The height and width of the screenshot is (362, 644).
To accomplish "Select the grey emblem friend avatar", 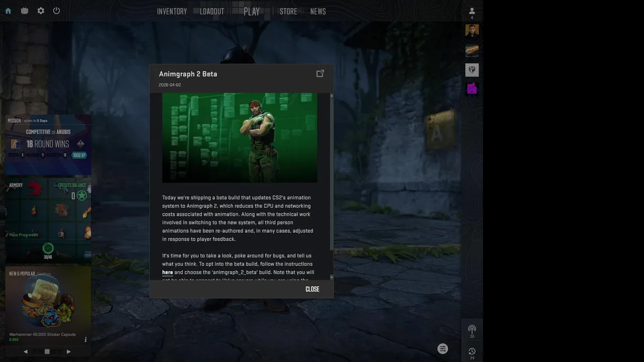I will (x=472, y=70).
